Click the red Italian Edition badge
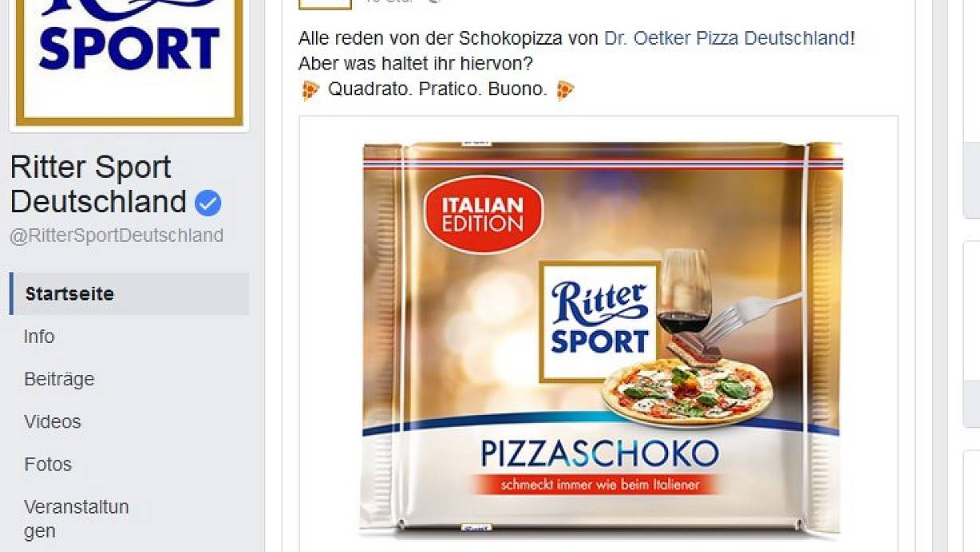This screenshot has height=552, width=980. 483,215
